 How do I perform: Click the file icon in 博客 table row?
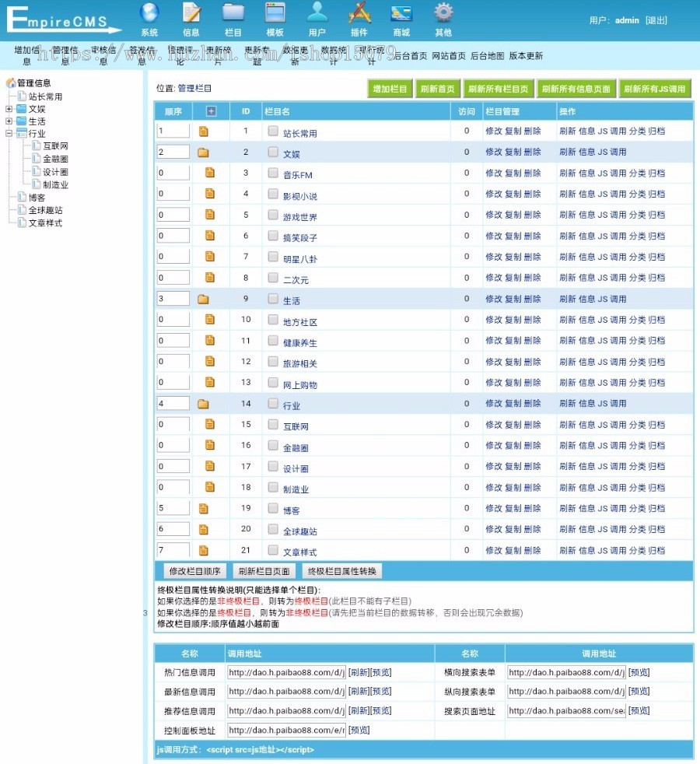click(x=204, y=509)
